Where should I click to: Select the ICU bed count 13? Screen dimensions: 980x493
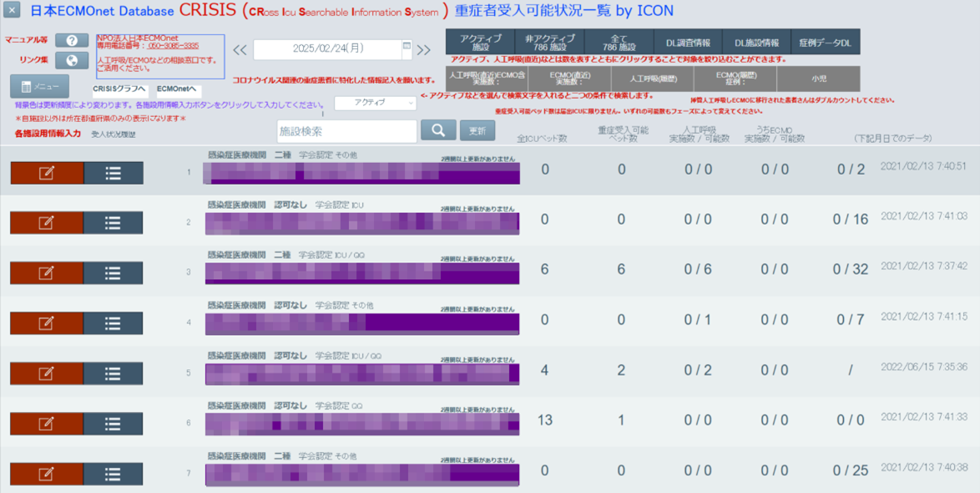tap(545, 419)
